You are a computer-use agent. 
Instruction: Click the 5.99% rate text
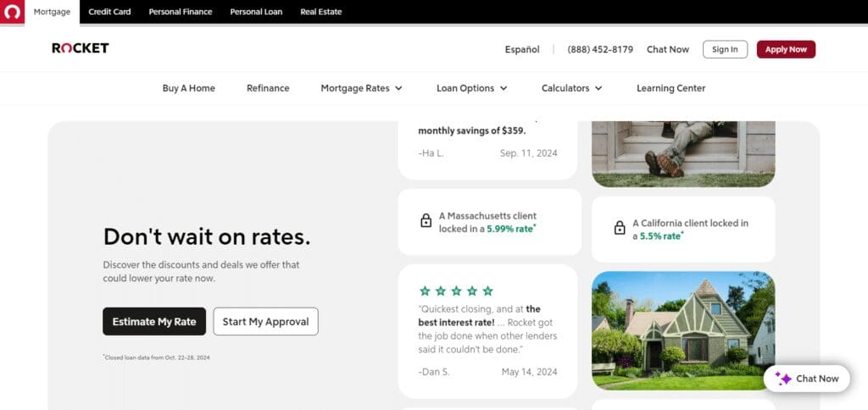(509, 229)
